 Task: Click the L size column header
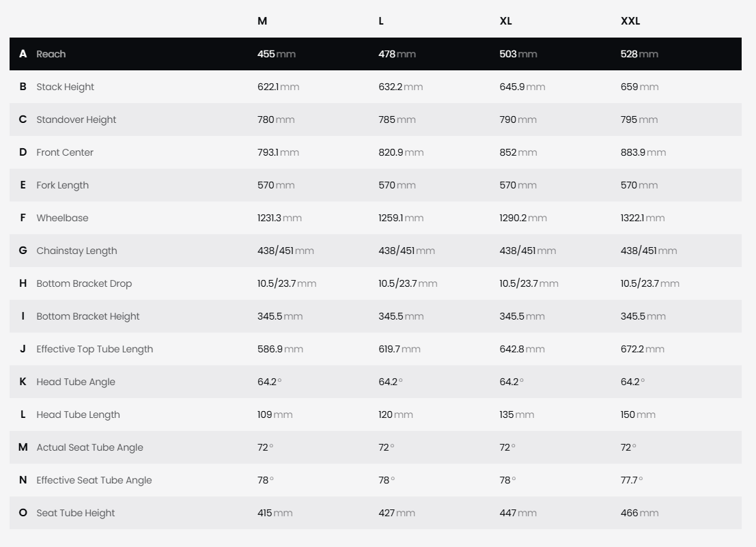(381, 21)
